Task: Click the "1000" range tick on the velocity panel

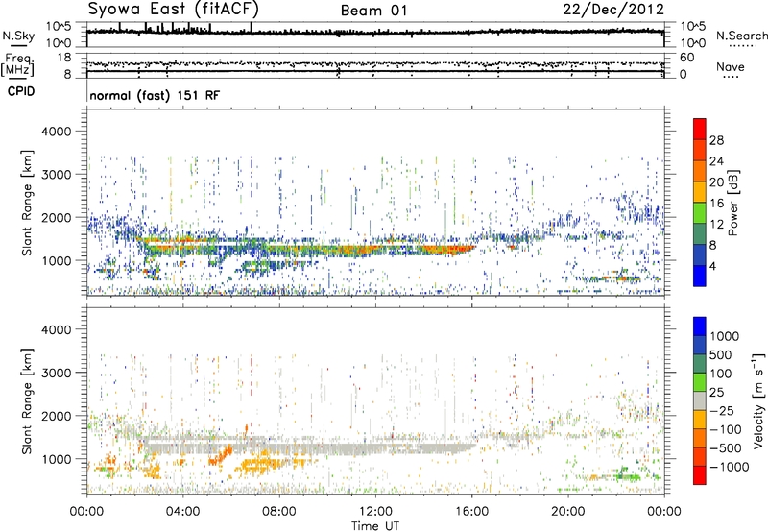Action: [57, 459]
